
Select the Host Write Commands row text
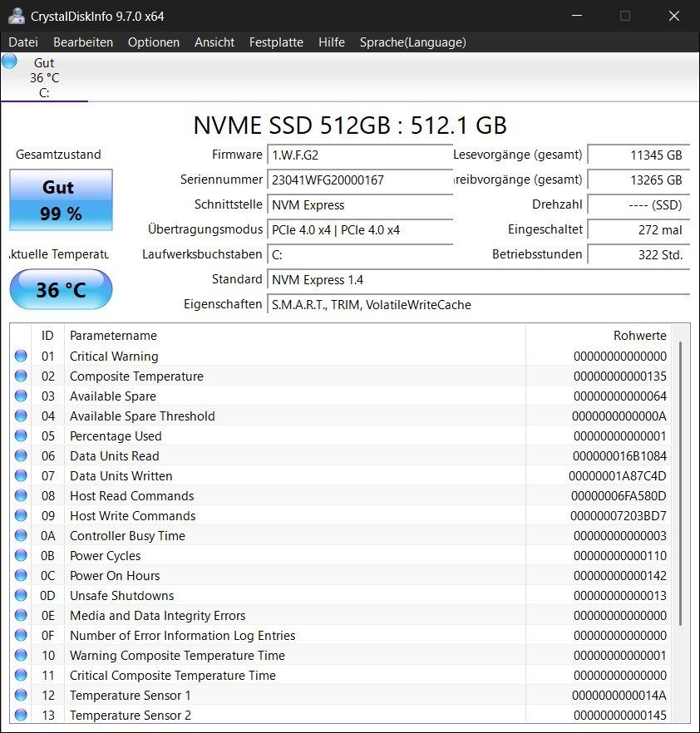(x=133, y=515)
